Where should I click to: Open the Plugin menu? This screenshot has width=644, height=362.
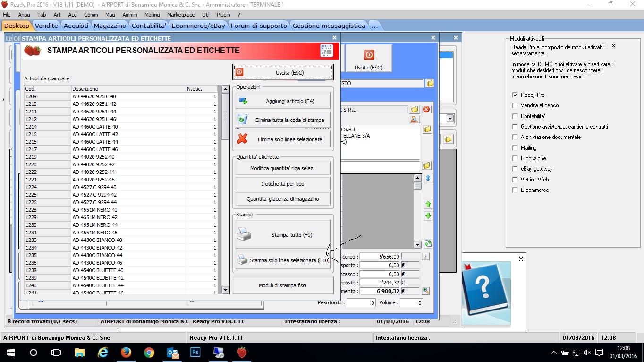click(223, 15)
